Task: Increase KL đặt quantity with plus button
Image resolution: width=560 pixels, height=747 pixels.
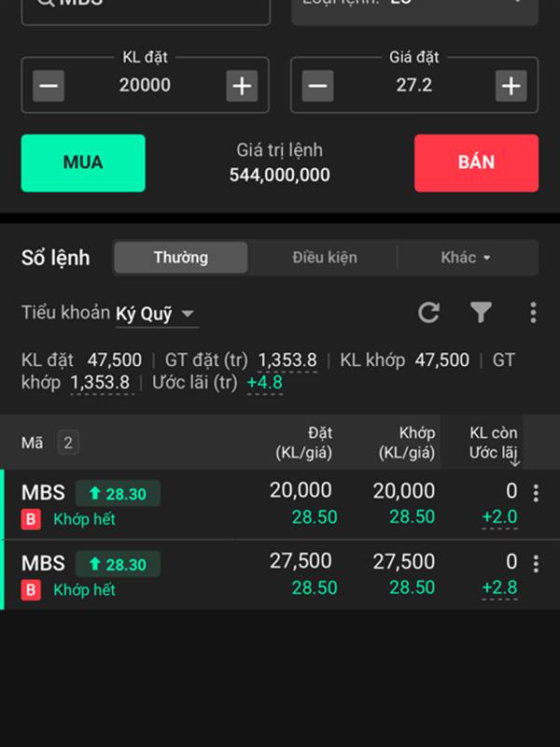Action: tap(242, 86)
